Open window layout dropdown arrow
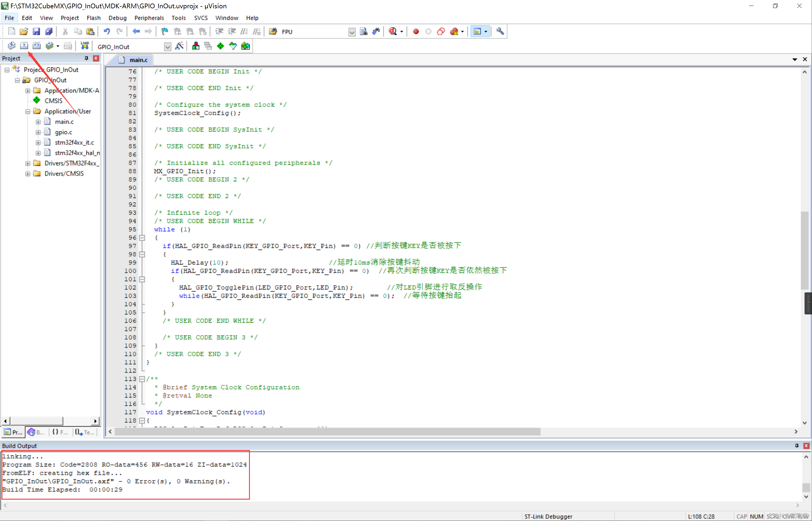The image size is (812, 521). pos(486,32)
